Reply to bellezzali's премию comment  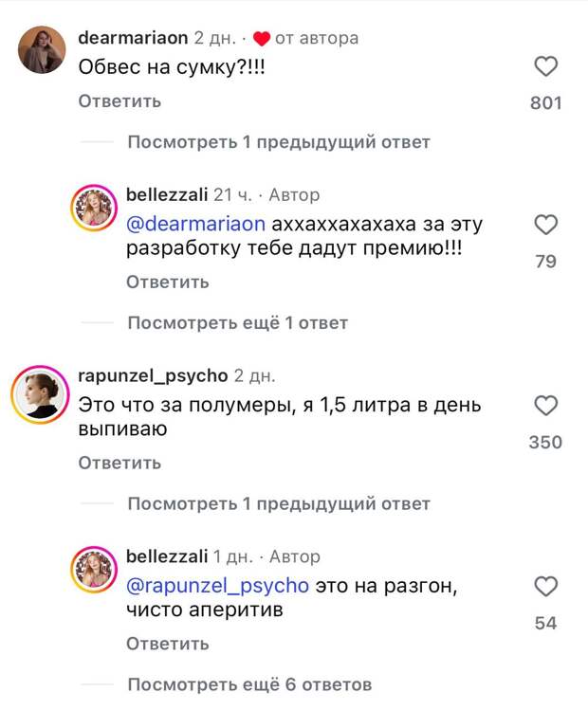click(168, 282)
